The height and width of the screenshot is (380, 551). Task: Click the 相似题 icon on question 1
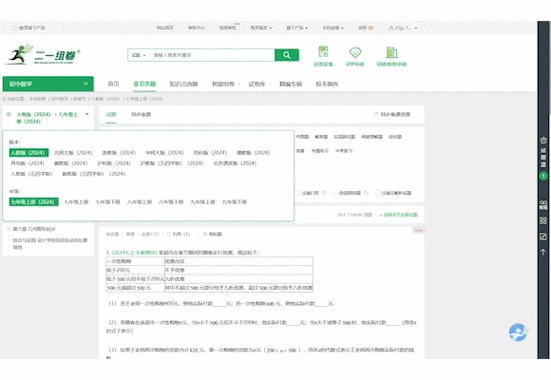[x=205, y=234]
